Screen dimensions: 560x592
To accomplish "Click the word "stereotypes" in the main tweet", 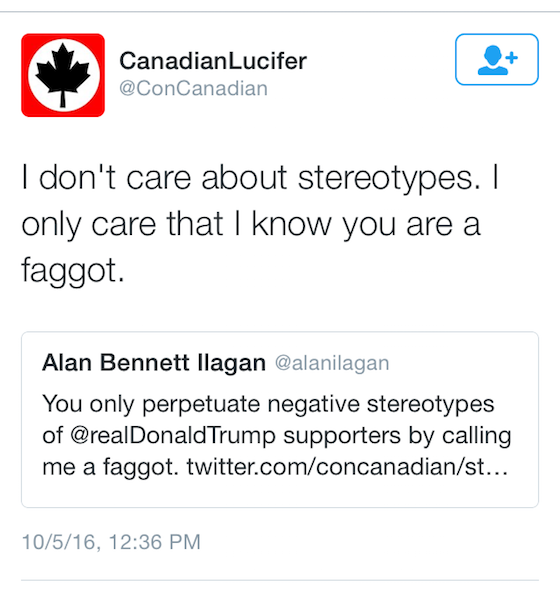I will [386, 179].
